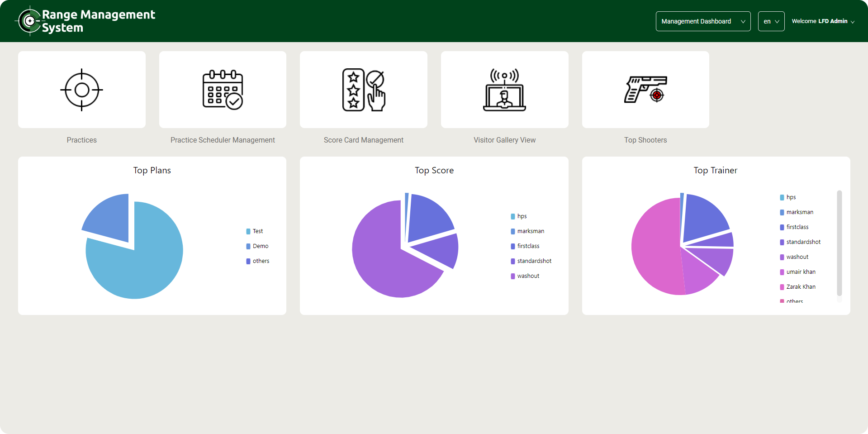Click the Top Shooters text label
Viewport: 868px width, 434px height.
(x=645, y=140)
